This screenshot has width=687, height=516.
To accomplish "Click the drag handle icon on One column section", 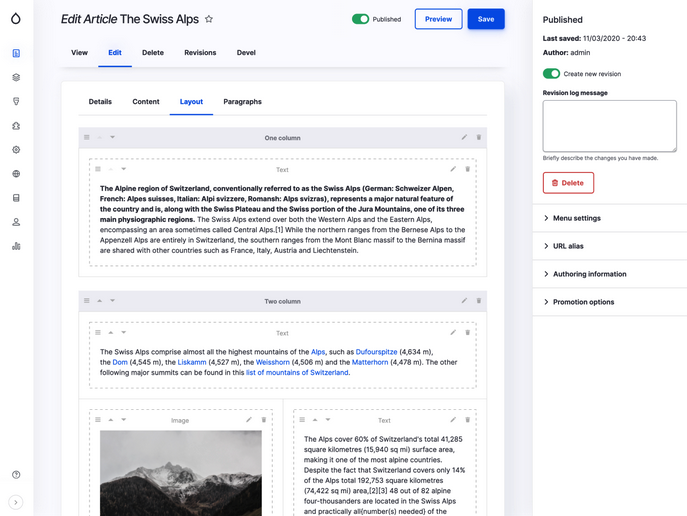I will [87, 137].
